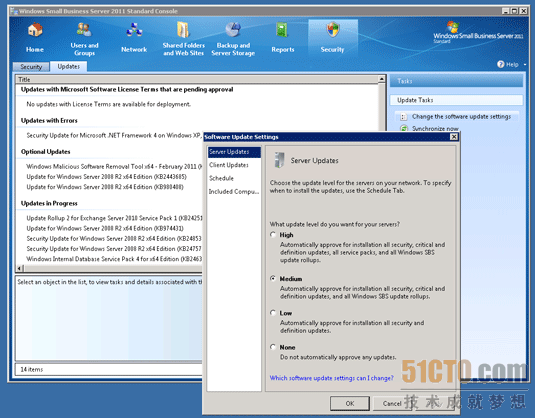This screenshot has height=418, width=535.
Task: Select 'Updates with Microsoft Software License Terms' group header
Action: point(127,89)
